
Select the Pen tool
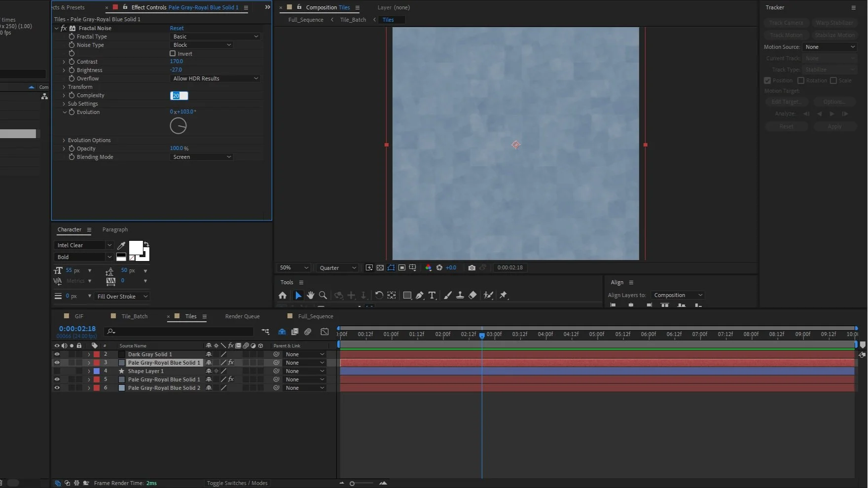click(420, 295)
